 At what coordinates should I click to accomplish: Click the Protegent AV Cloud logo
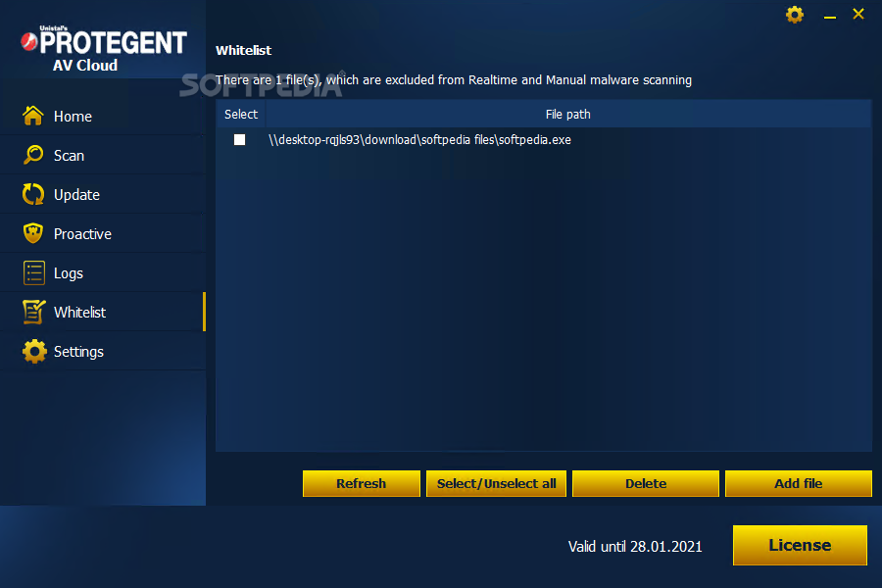(x=104, y=49)
